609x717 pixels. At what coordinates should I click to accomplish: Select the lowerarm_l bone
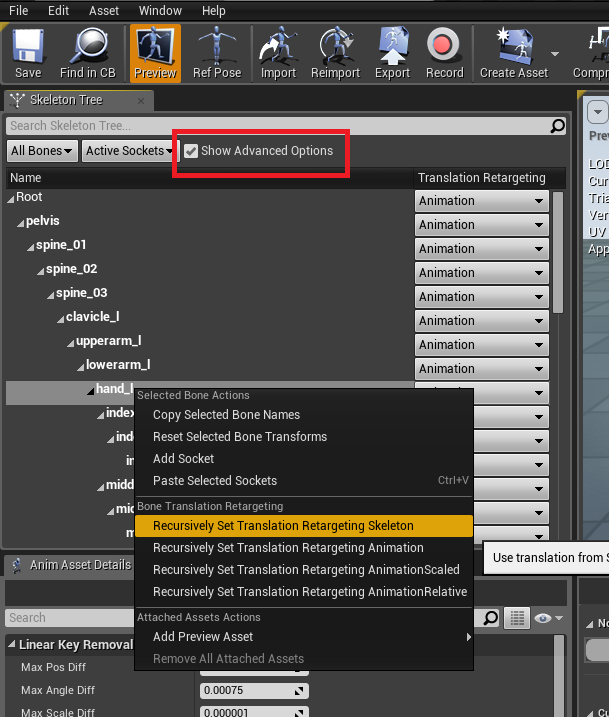118,364
